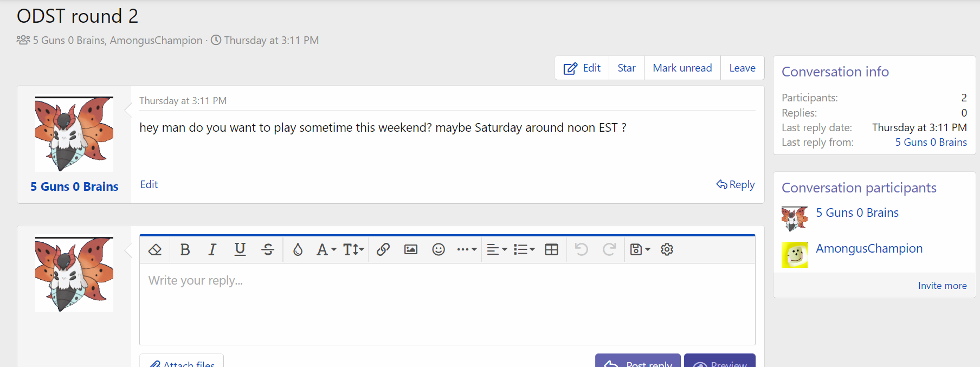Expand the Font size dropdown

tap(353, 249)
